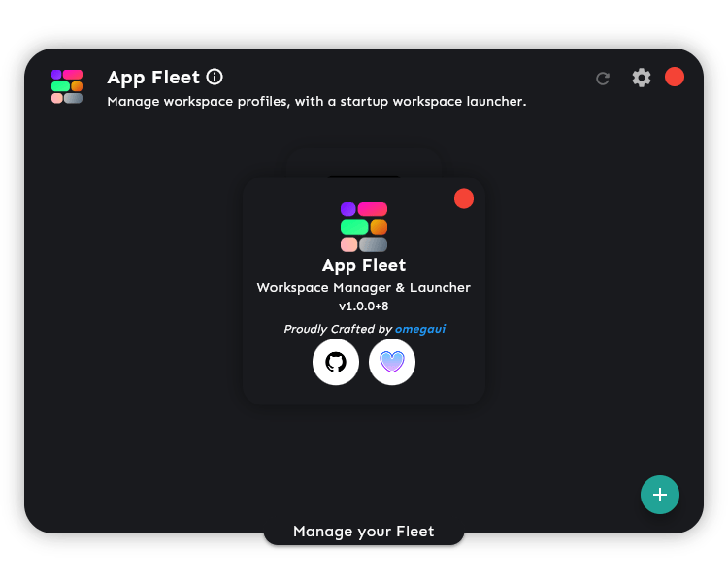
Task: Click the green tile in the header logo
Action: pos(60,86)
